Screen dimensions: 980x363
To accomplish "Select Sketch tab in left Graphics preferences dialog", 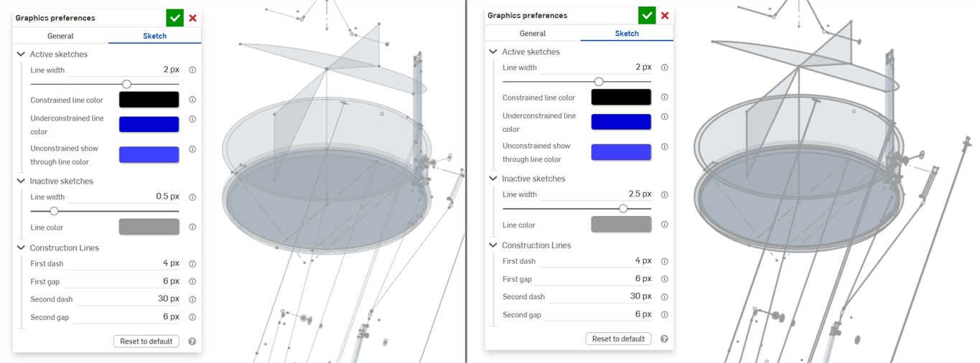I will [154, 36].
